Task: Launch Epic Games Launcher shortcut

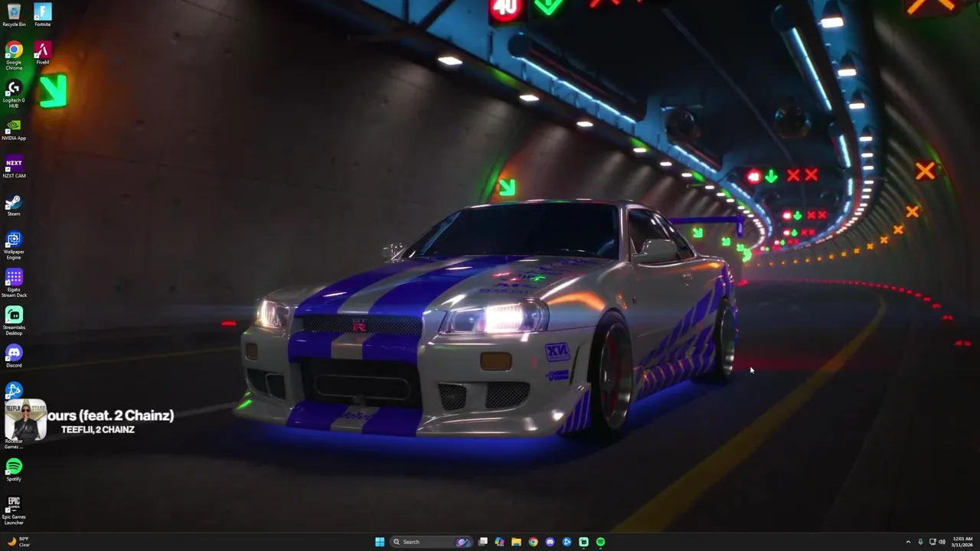Action: (14, 510)
